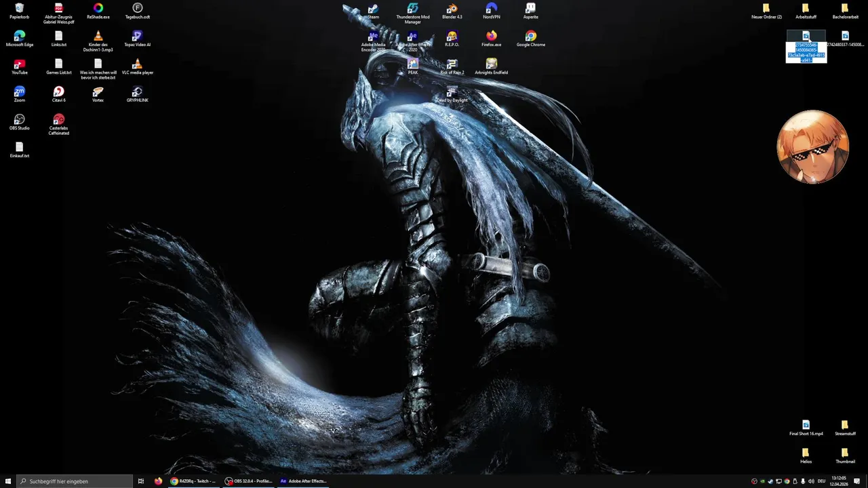Select the Microsoft Edge desktop shortcut
The height and width of the screenshot is (488, 868).
click(19, 39)
